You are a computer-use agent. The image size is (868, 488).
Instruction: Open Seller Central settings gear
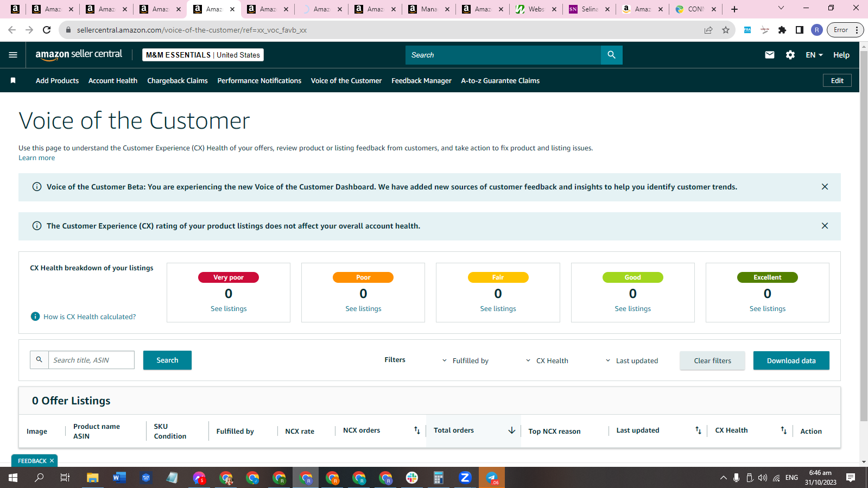coord(790,55)
